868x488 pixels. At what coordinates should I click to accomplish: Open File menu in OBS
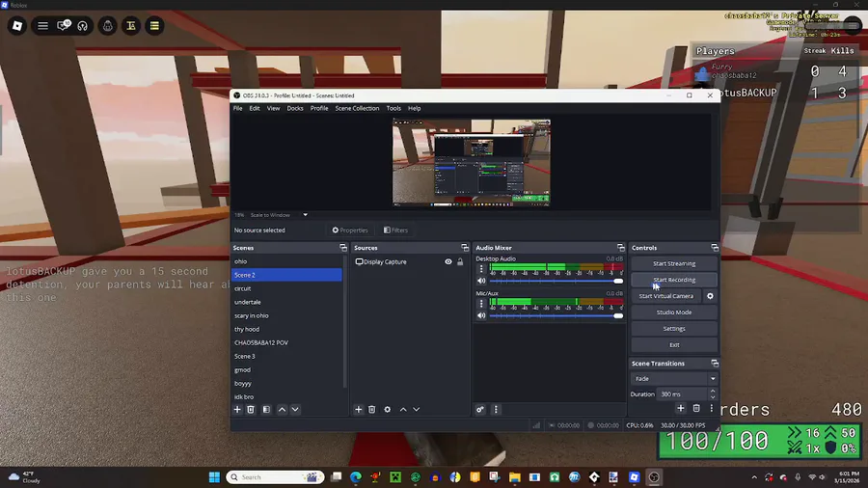[x=237, y=108]
